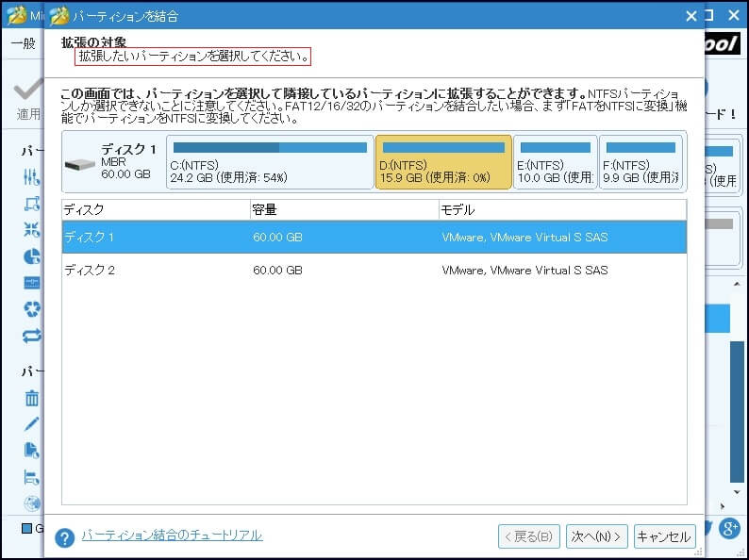This screenshot has height=560, width=749.
Task: Click the blue help question mark icon
Action: [x=65, y=537]
